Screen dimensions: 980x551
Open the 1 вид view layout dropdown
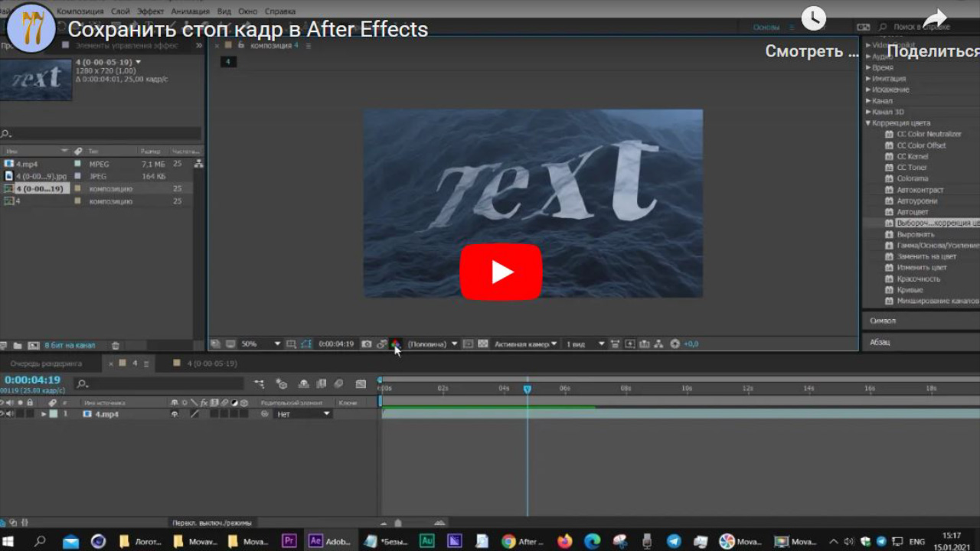[x=585, y=344]
